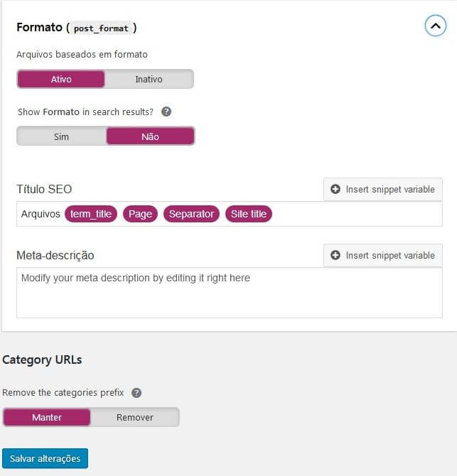
Task: Set format archives to Inativo
Action: [149, 80]
